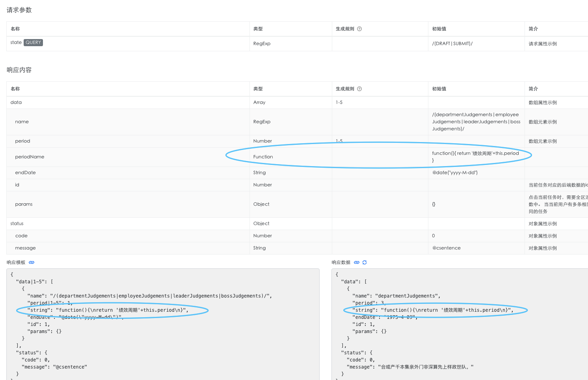Click "{}" initial value of params
Image resolution: width=588 pixels, height=380 pixels.
[434, 204]
